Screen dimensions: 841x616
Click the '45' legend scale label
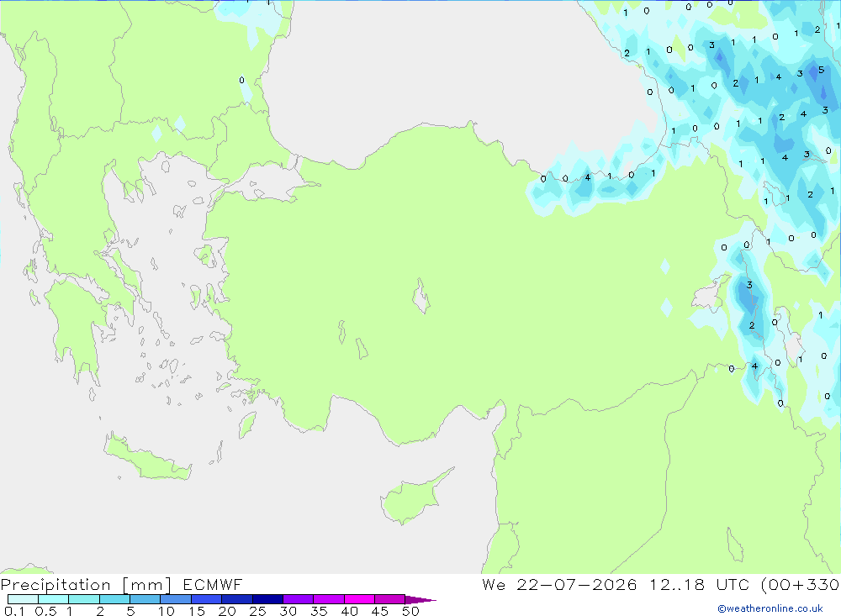380,611
